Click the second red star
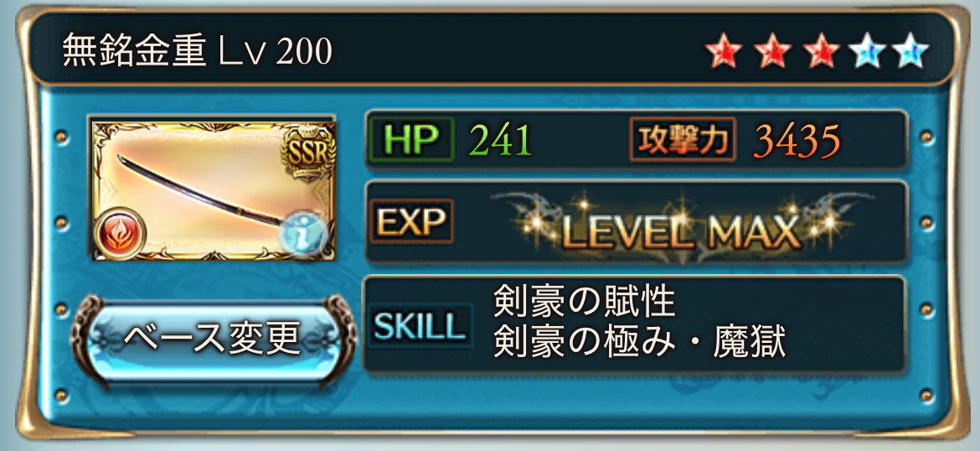This screenshot has height=451, width=980. click(x=772, y=53)
